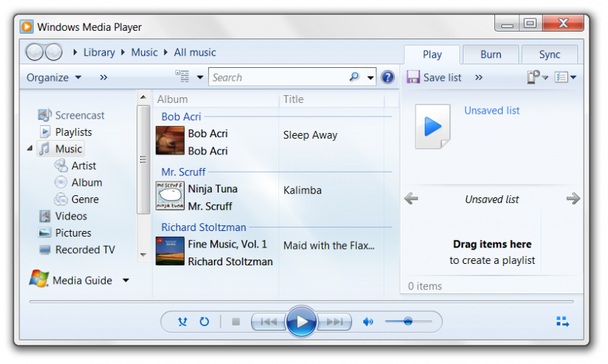
Task: Click Library in the breadcrumb
Action: click(x=99, y=52)
